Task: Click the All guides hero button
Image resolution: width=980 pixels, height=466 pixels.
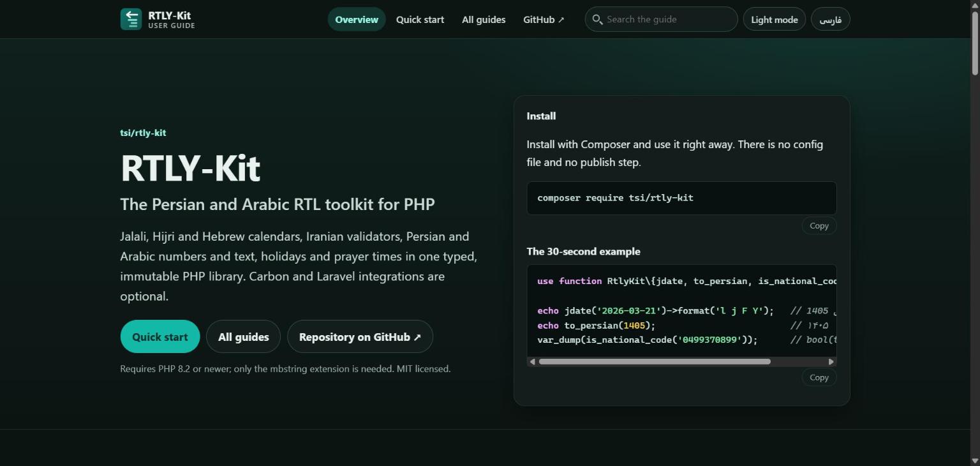Action: pyautogui.click(x=244, y=336)
